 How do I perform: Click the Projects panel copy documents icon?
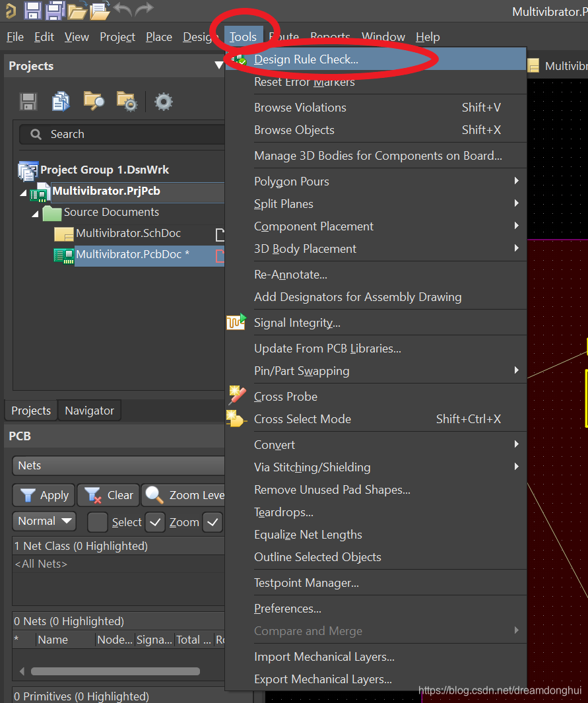61,102
